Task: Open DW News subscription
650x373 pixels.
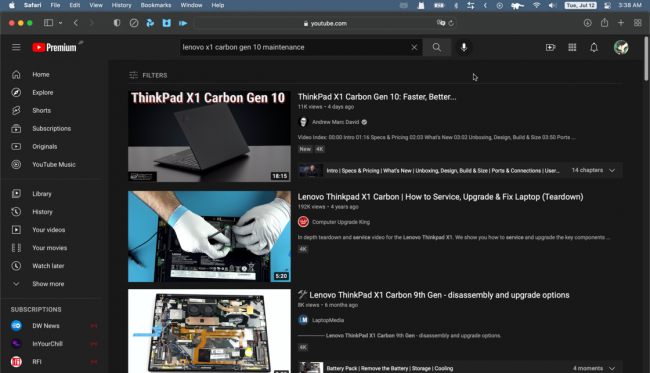Action: [x=46, y=326]
